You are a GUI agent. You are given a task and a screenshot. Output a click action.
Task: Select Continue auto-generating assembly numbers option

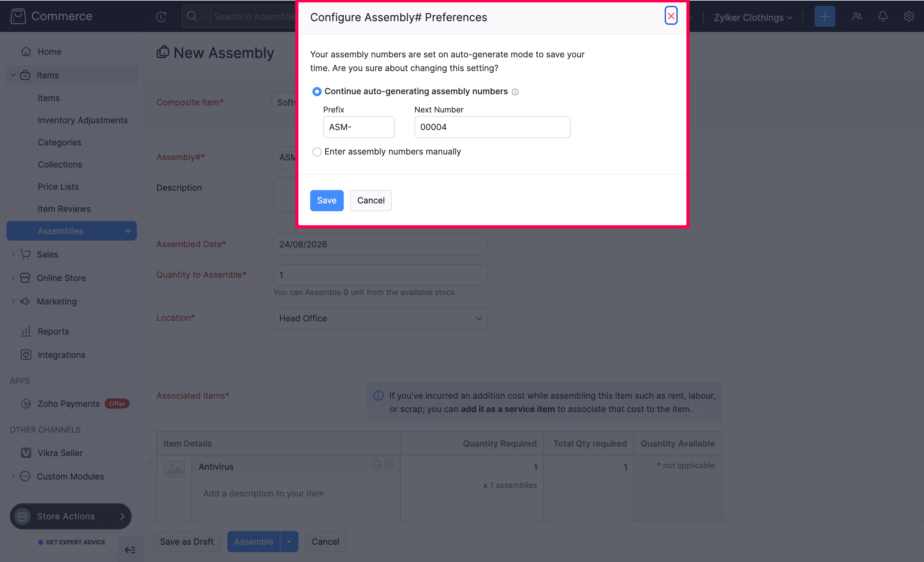coord(317,92)
